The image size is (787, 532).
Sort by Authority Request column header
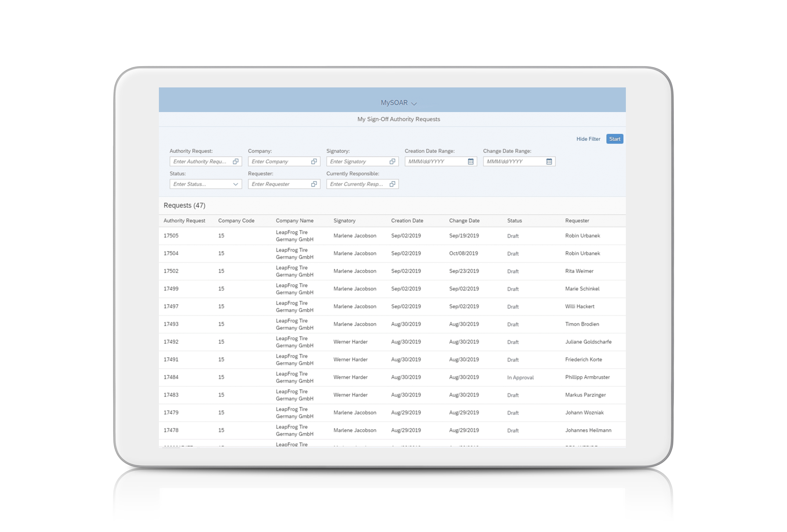click(x=184, y=220)
